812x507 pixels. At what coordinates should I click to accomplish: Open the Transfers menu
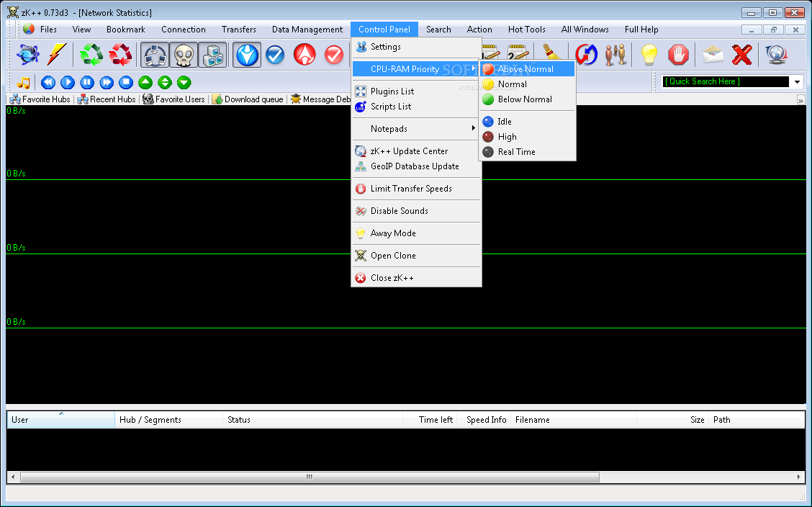tap(239, 30)
